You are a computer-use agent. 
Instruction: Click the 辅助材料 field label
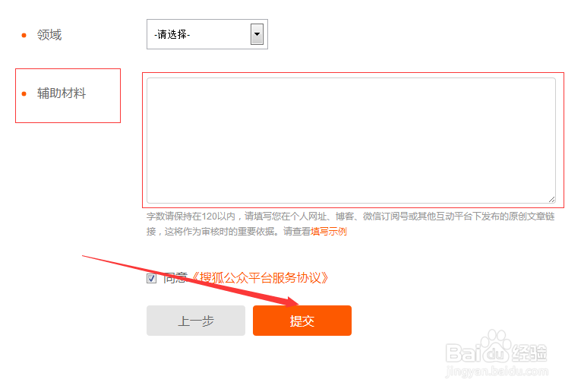[62, 93]
